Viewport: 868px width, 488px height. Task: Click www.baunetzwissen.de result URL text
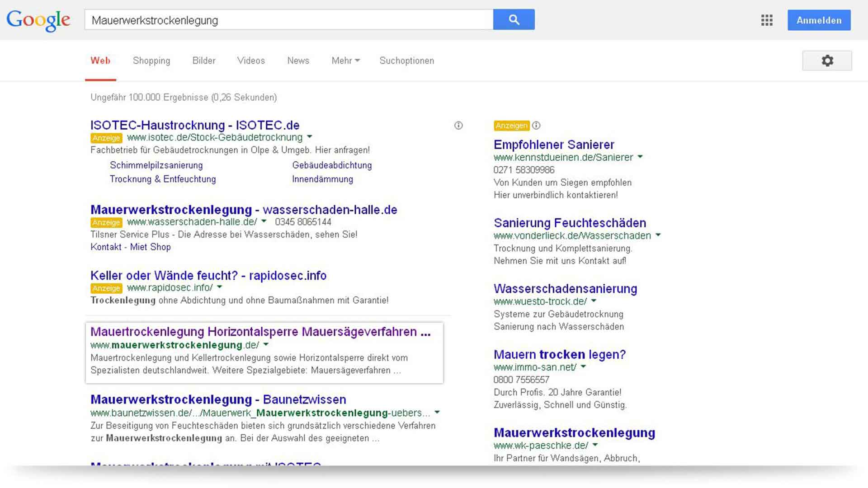point(260,413)
